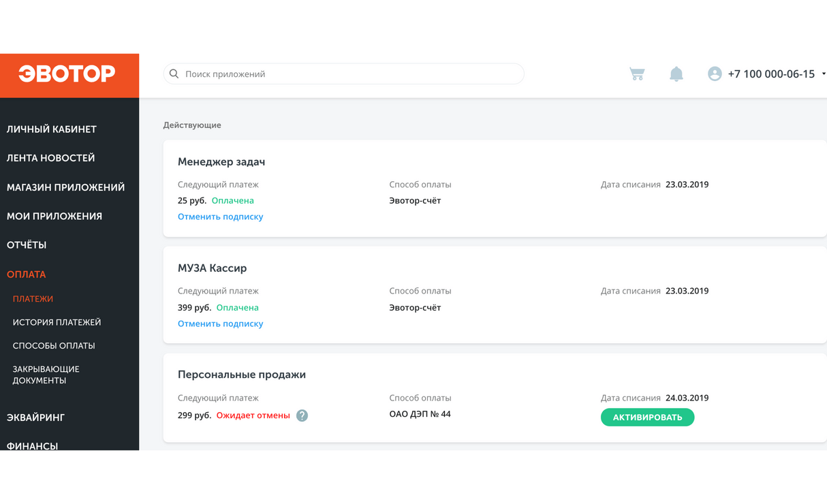This screenshot has width=827, height=504.
Task: Click the '25 руб.' payment amount
Action: coord(192,201)
